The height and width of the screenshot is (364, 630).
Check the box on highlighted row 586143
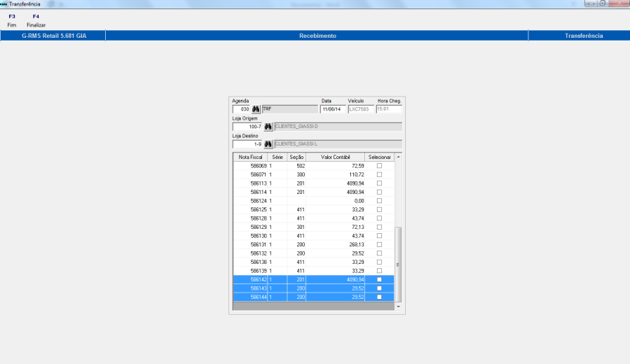pyautogui.click(x=379, y=288)
